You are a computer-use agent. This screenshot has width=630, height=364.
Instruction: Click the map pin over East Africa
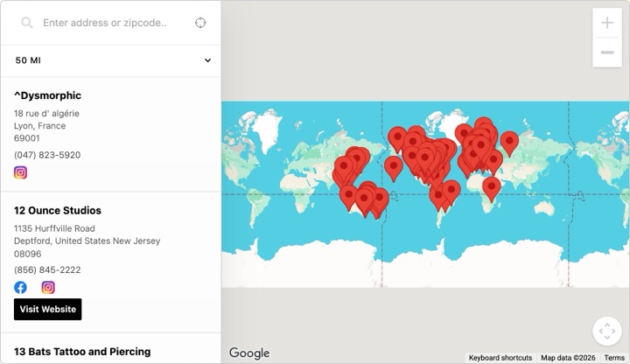[x=492, y=189]
